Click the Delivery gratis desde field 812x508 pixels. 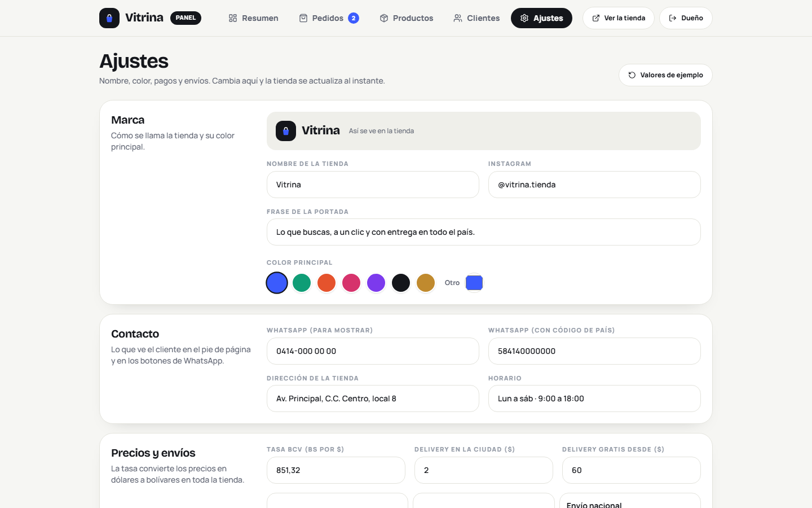632,470
